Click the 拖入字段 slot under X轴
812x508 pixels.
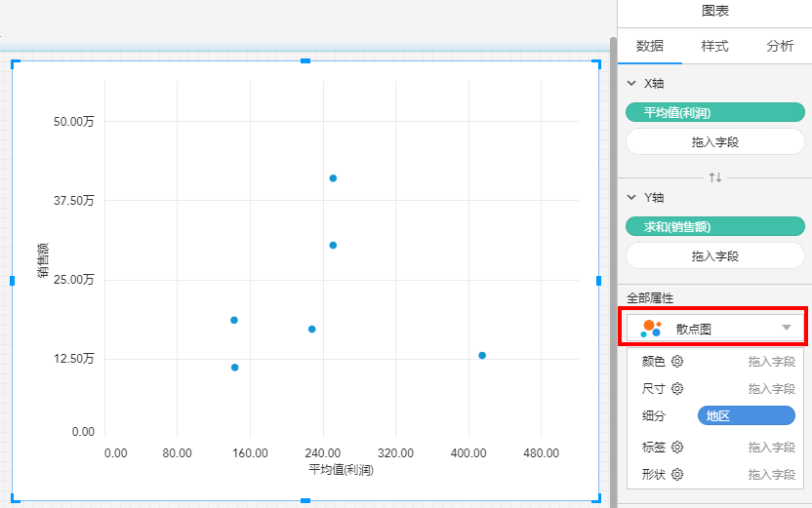point(715,141)
